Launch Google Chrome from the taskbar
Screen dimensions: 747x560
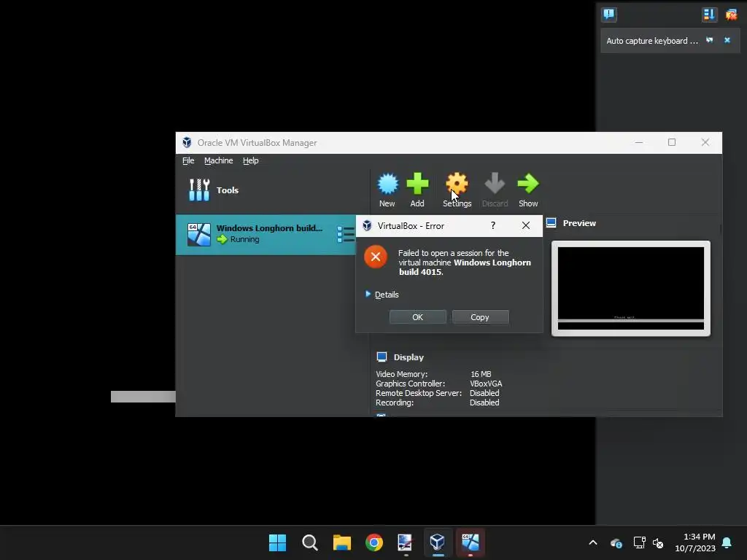374,542
